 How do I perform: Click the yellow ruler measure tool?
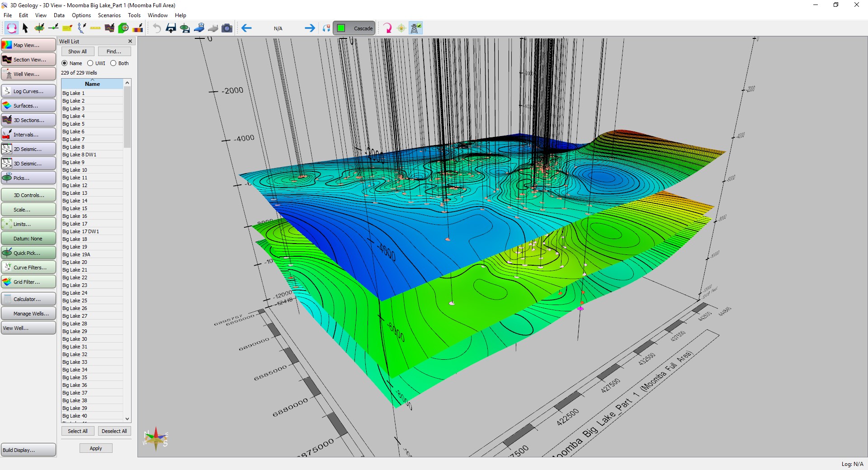95,28
